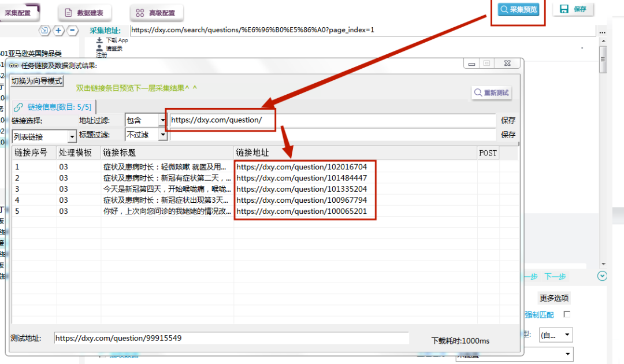Select link https://dxy.com/question/100967794
The image size is (624, 364).
pos(302,200)
